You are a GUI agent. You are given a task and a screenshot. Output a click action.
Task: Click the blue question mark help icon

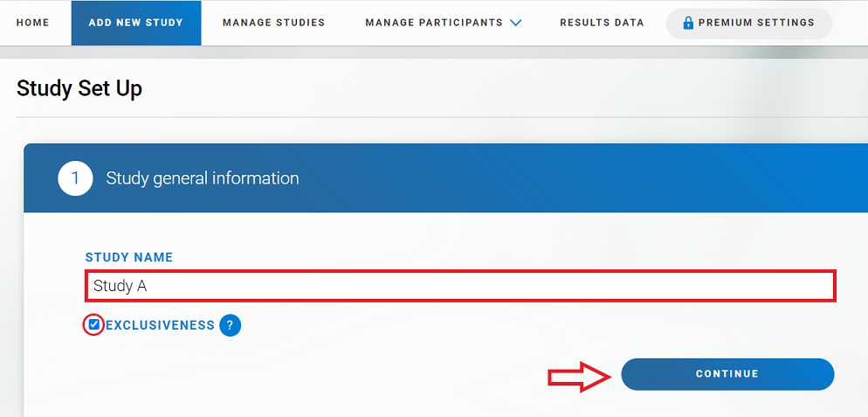[230, 325]
